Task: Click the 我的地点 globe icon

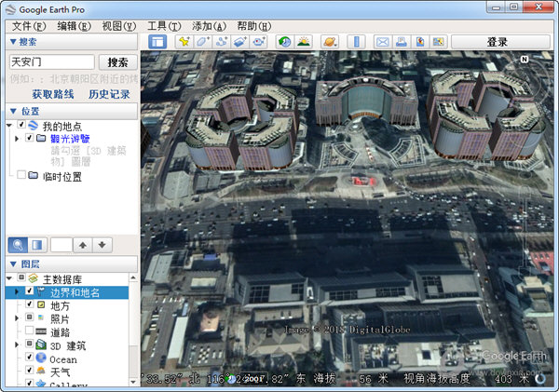Action: 33,126
